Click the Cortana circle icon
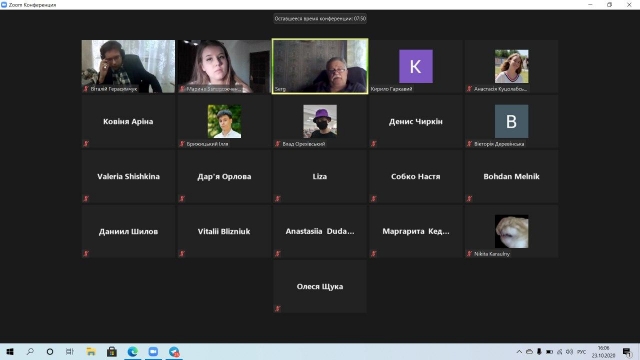The image size is (640, 360). (50, 351)
